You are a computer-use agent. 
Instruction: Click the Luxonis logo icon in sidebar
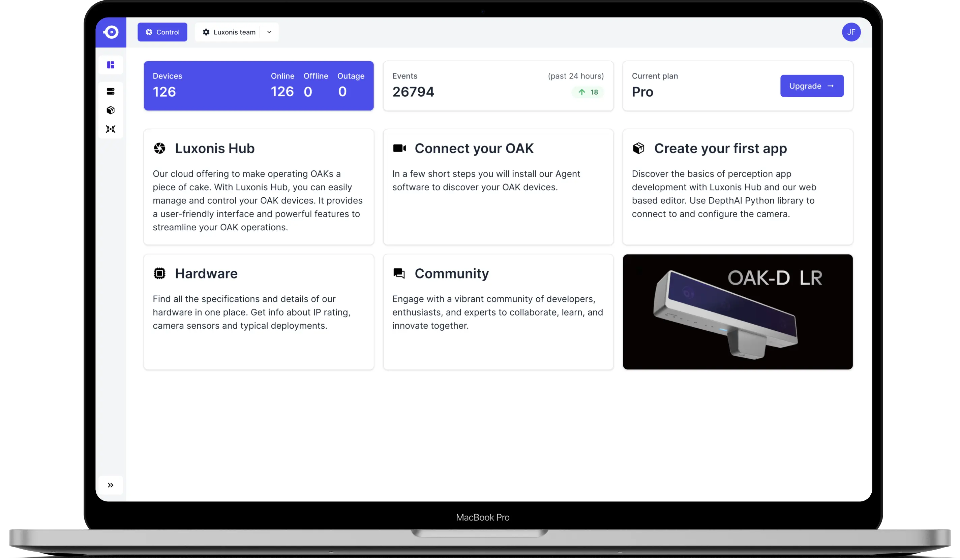(110, 32)
